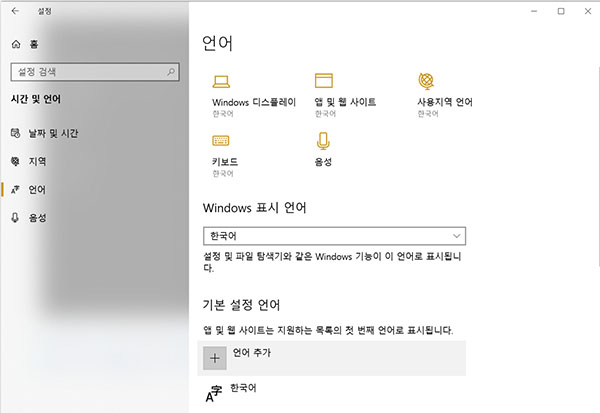The width and height of the screenshot is (600, 413).
Task: Open the Windows 디스플레이 link
Action: pyautogui.click(x=254, y=102)
